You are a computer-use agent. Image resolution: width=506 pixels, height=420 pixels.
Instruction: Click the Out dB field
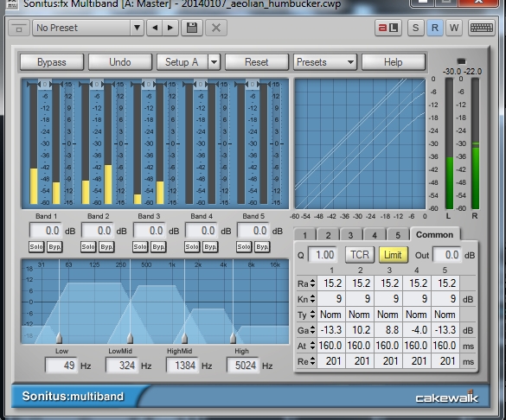447,255
